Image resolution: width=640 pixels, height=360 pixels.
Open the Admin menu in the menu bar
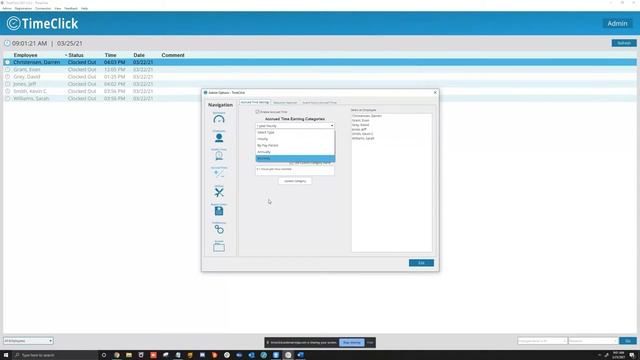coord(7,8)
